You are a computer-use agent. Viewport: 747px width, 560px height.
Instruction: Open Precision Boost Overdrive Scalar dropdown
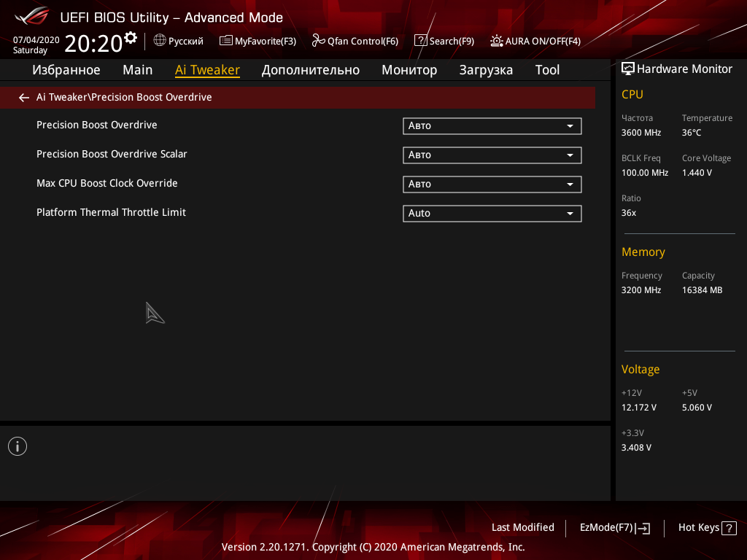[492, 155]
